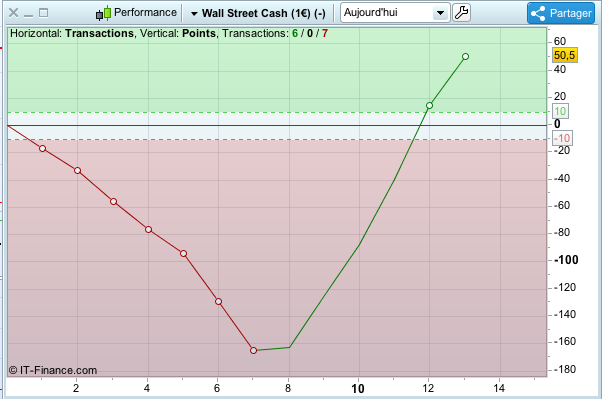The height and width of the screenshot is (399, 602).
Task: Open the Aujourd'hui period dropdown
Action: click(395, 13)
